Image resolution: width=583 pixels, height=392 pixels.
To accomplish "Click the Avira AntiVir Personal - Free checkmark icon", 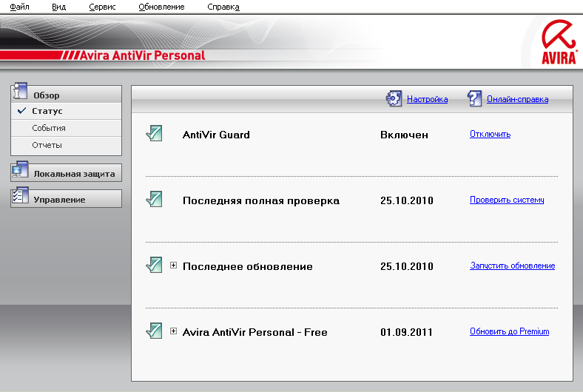I will tap(154, 331).
